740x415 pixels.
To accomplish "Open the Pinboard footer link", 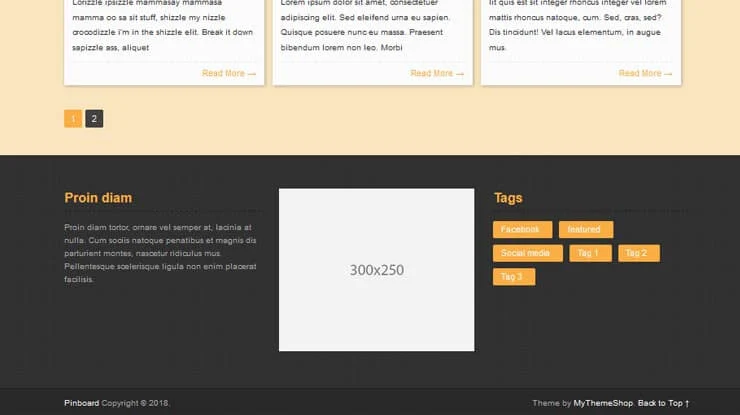I will (82, 403).
